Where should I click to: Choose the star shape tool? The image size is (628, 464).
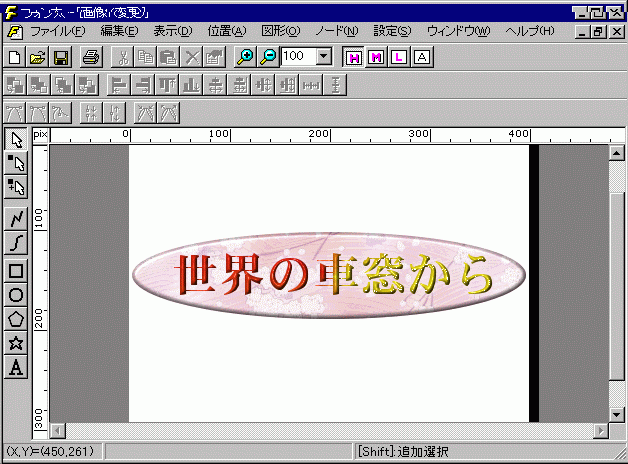(16, 343)
